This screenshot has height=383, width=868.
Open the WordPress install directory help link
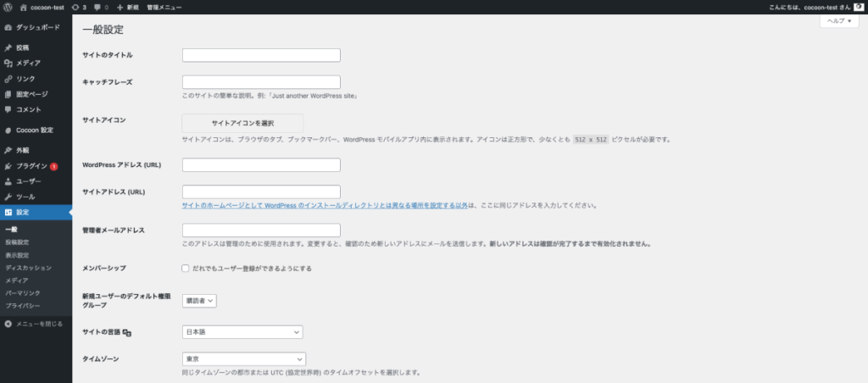coord(325,205)
